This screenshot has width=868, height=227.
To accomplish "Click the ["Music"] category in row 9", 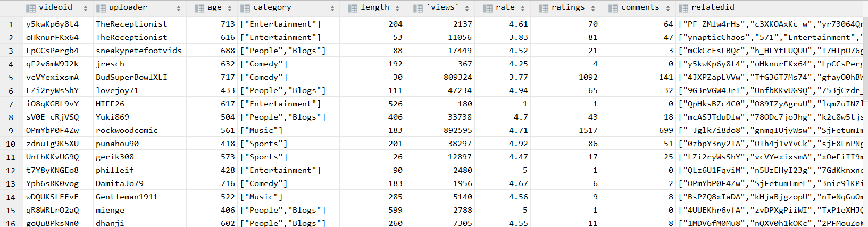I will (x=261, y=130).
